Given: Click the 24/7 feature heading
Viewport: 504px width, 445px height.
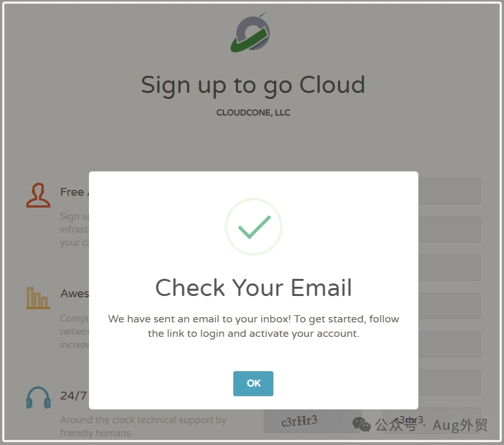Looking at the screenshot, I should pyautogui.click(x=73, y=396).
